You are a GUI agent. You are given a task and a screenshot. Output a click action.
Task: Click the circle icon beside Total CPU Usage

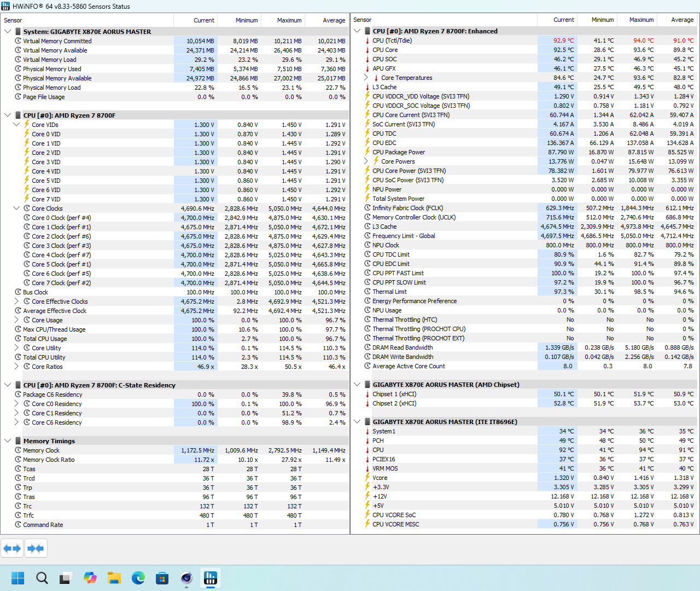click(x=18, y=339)
